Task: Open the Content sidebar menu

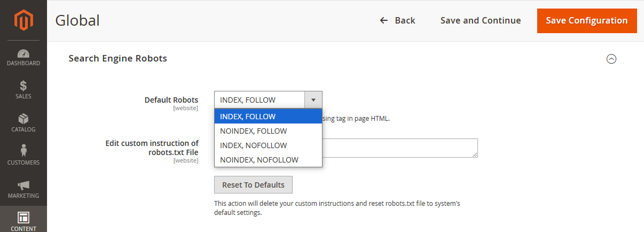Action: [x=23, y=220]
